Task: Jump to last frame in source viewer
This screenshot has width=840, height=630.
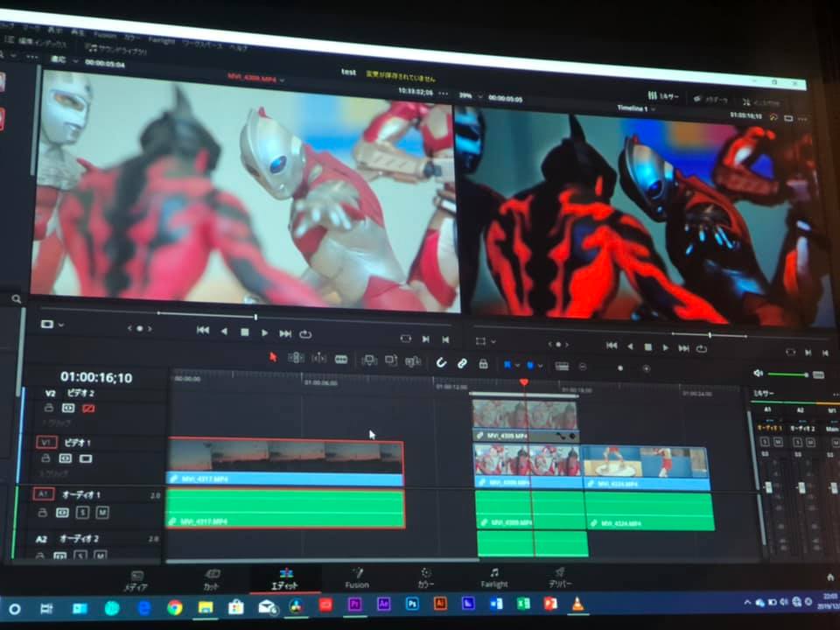Action: coord(285,333)
